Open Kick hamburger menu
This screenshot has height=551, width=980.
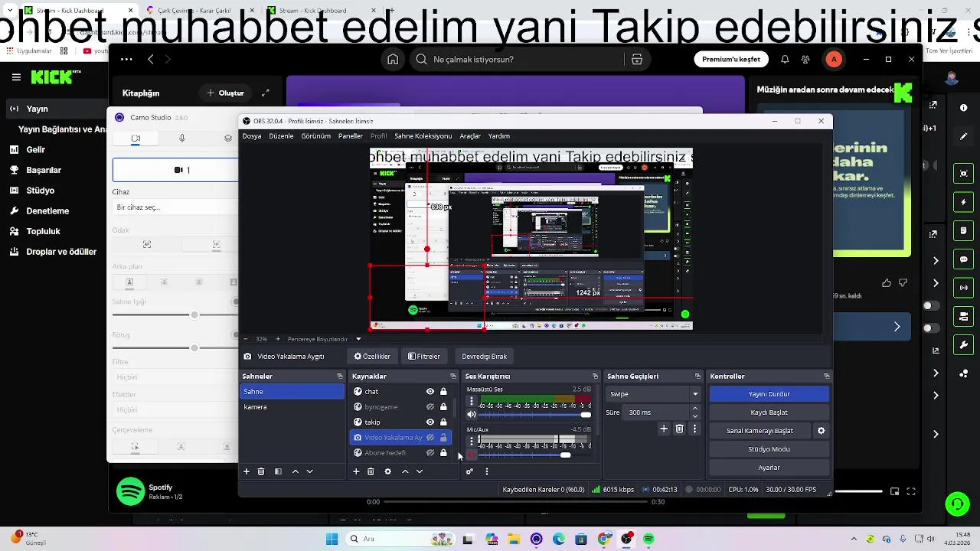16,77
